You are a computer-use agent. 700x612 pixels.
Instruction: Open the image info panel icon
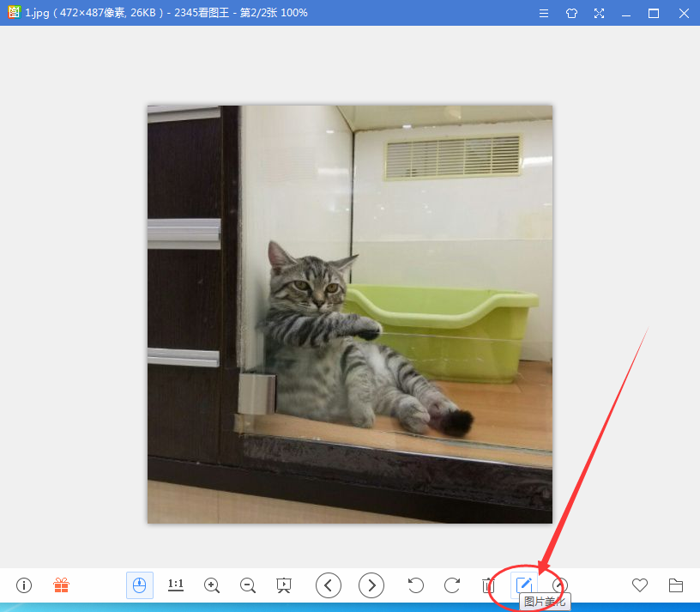coord(24,585)
